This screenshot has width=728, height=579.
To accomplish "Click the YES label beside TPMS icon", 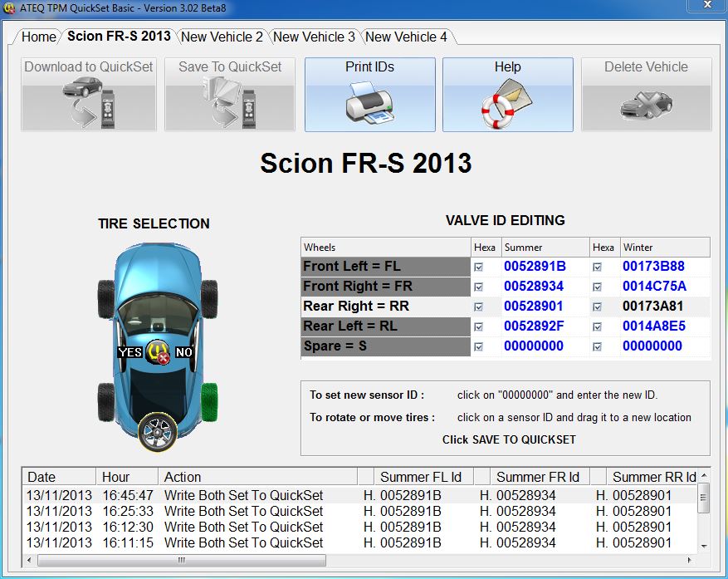I will point(130,352).
